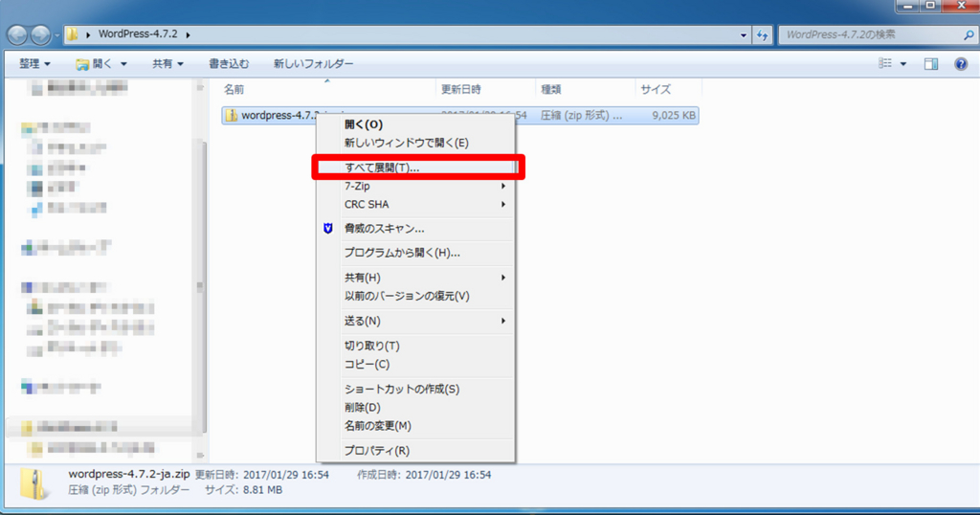Open the help question mark icon
This screenshot has width=980, height=515.
pos(961,64)
